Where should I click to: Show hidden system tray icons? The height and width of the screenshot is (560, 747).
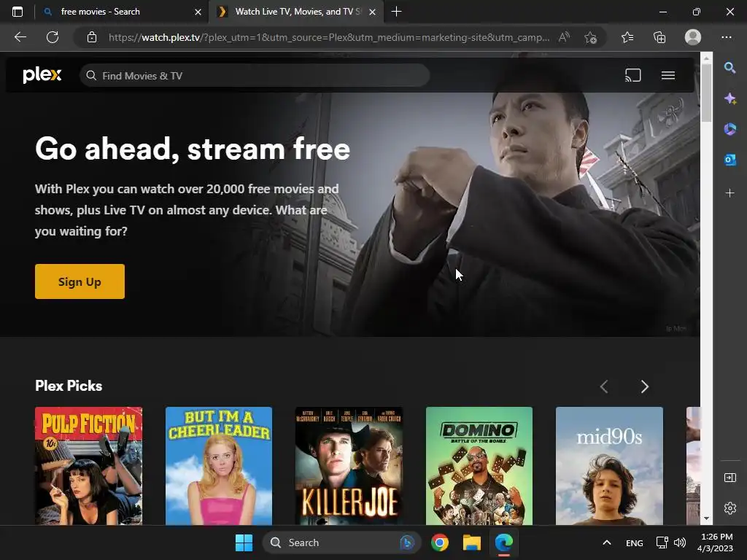tap(606, 542)
